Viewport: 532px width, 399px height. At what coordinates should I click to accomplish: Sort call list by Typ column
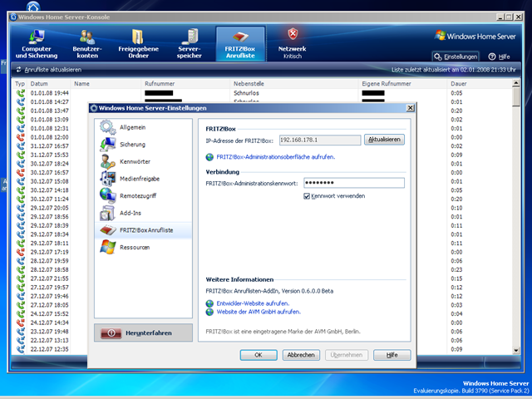click(x=20, y=83)
